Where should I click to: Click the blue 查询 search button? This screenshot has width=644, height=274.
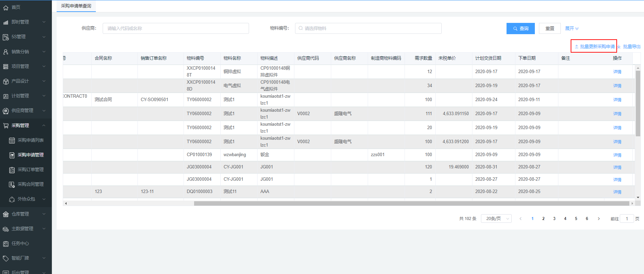[x=520, y=29]
